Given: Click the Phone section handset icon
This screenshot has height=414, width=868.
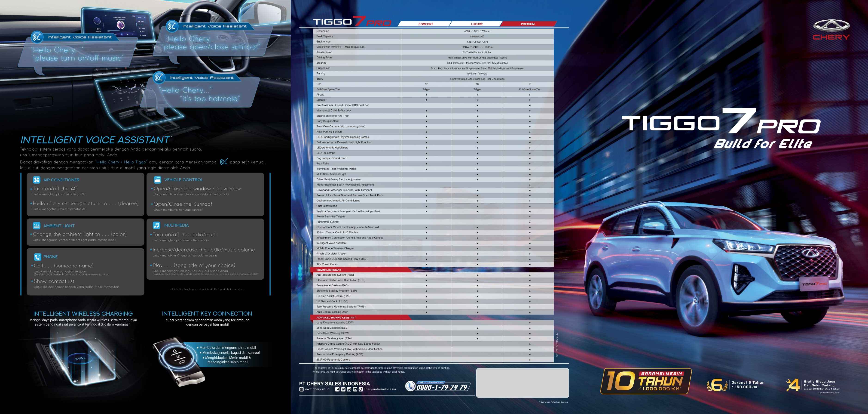Looking at the screenshot, I should tap(37, 257).
